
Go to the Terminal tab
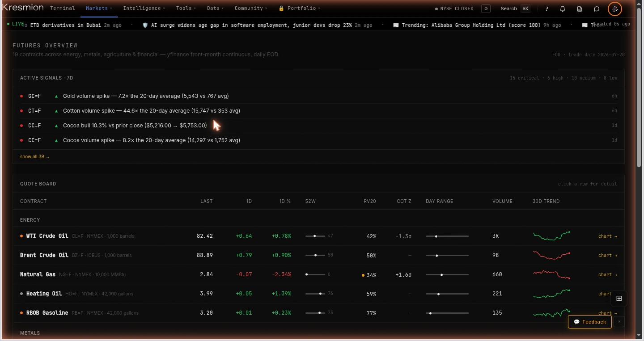coord(63,8)
